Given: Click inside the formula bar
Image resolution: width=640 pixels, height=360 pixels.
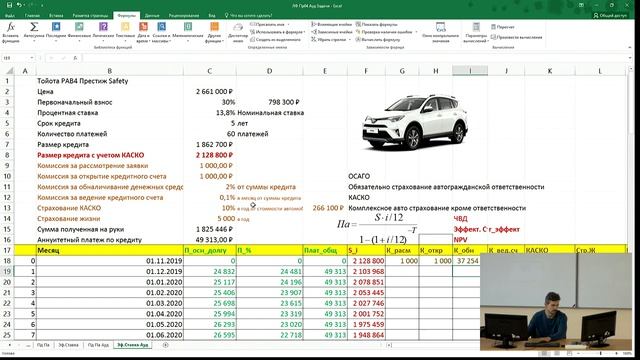Looking at the screenshot, I should point(354,58).
